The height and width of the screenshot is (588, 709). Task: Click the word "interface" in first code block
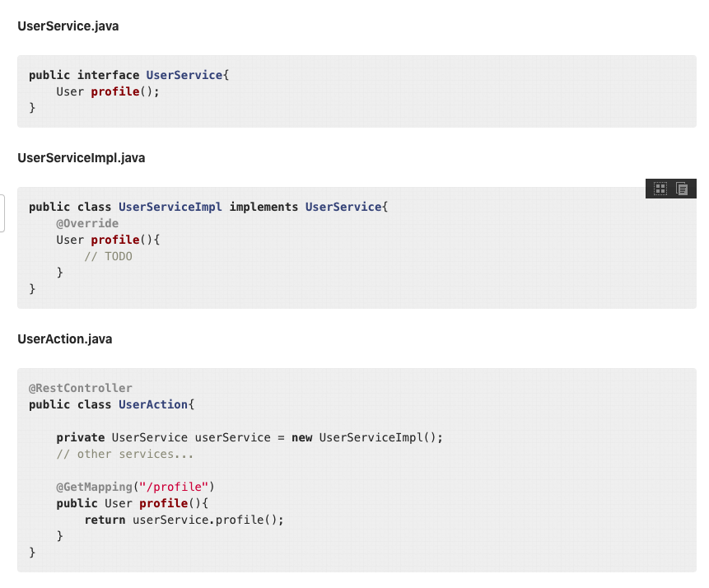point(108,75)
